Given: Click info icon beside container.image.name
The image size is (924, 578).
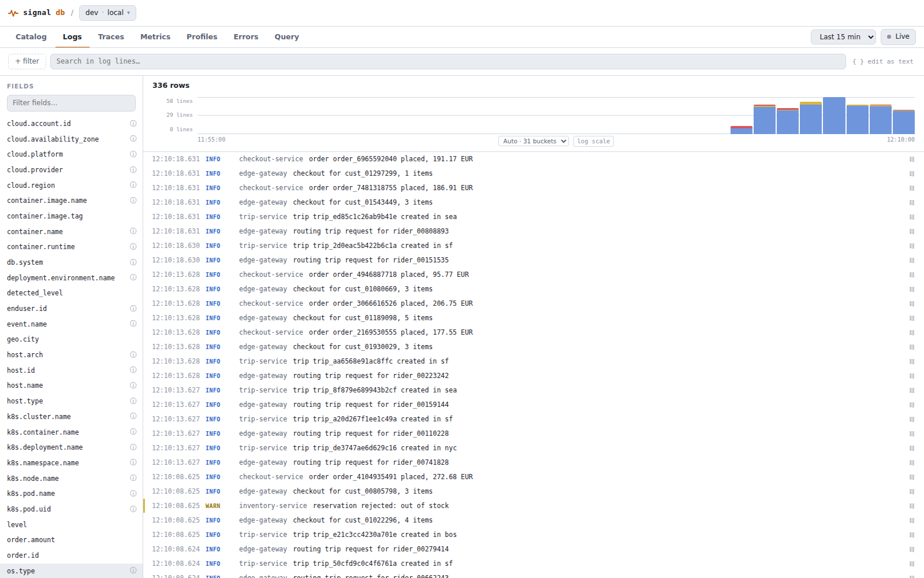Looking at the screenshot, I should tap(133, 201).
